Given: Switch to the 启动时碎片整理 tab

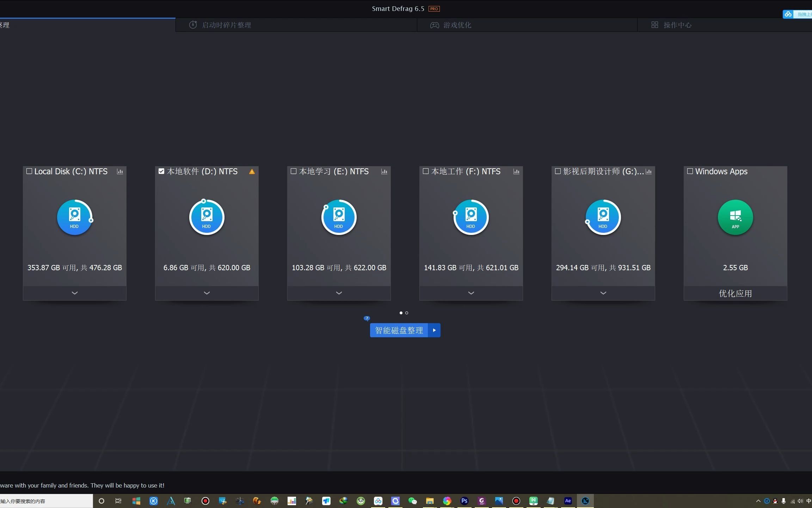Looking at the screenshot, I should point(226,25).
